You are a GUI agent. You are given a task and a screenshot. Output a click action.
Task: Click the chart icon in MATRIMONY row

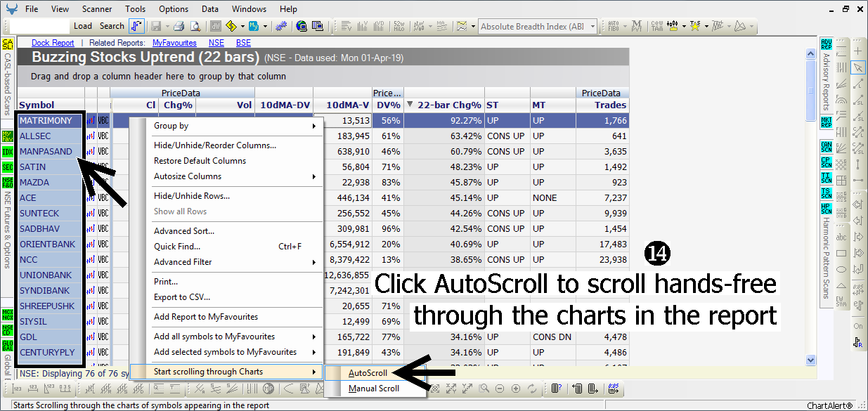tap(91, 120)
